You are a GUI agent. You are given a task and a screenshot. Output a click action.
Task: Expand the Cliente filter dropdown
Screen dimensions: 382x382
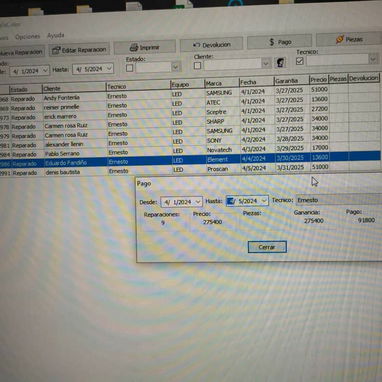coord(266,63)
